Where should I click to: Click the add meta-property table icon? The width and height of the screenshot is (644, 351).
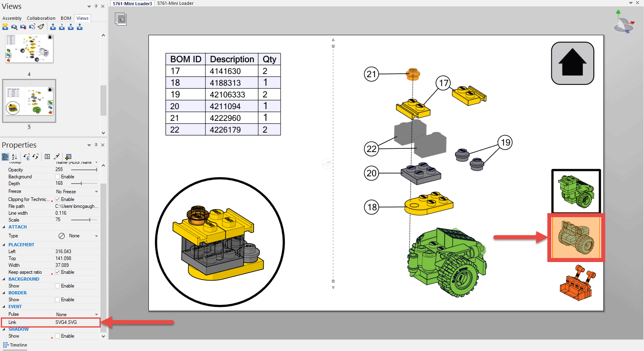pos(68,156)
